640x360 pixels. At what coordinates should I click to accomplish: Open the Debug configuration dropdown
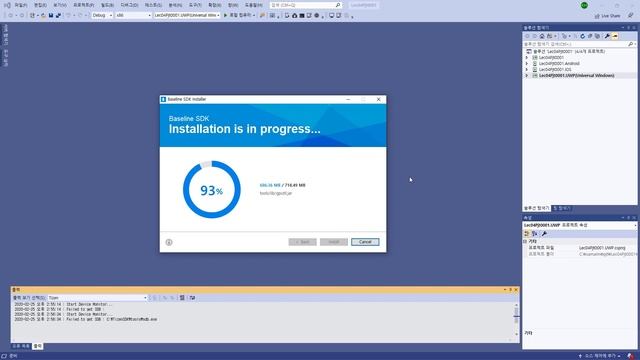tap(102, 16)
